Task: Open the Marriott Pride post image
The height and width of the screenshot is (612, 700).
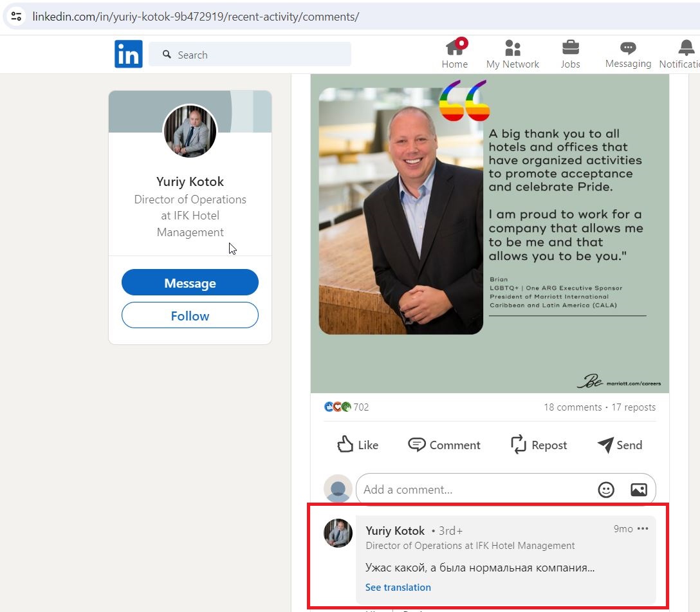Action: click(x=490, y=234)
